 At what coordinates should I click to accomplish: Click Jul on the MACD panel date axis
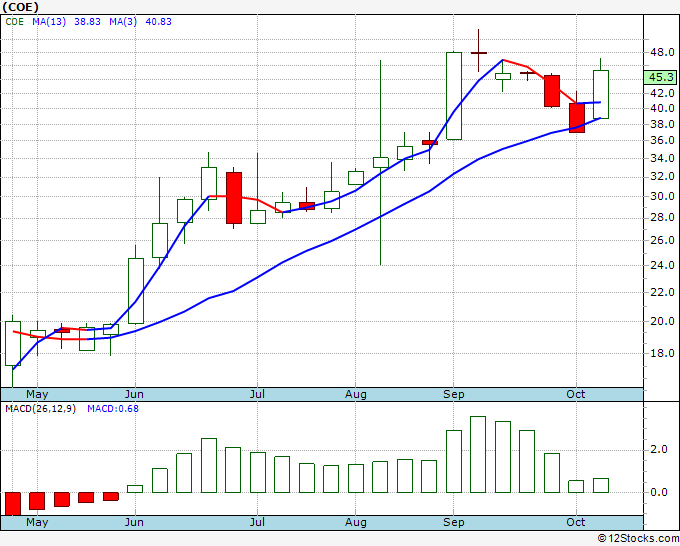(x=257, y=522)
